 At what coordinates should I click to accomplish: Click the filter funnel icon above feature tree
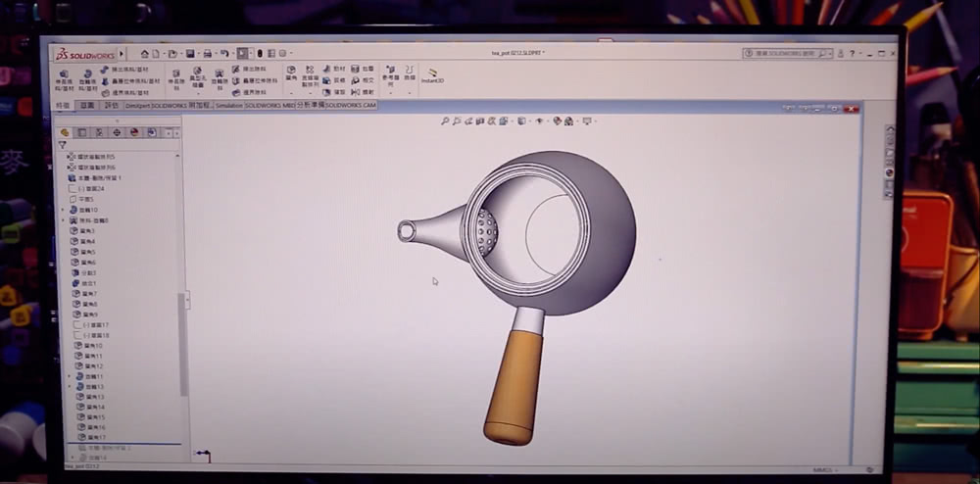click(x=63, y=144)
